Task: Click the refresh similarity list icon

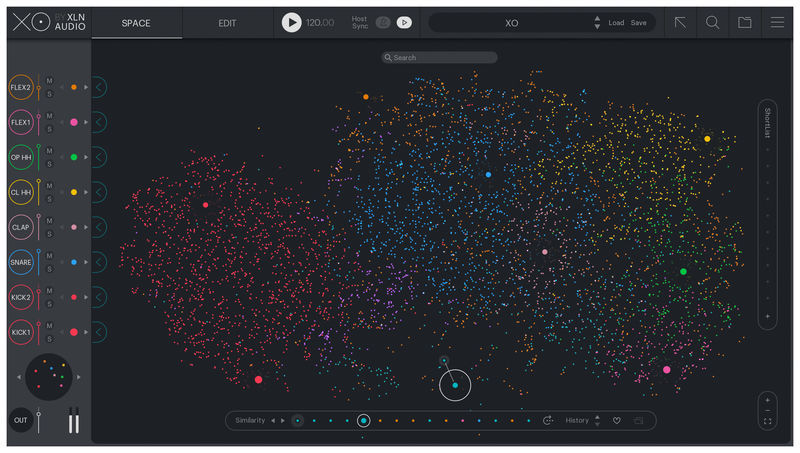Action: 548,420
